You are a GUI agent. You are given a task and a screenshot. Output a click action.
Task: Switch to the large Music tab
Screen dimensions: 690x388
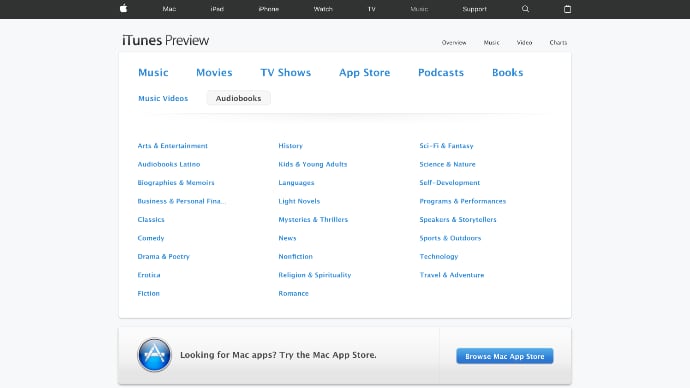pos(153,73)
